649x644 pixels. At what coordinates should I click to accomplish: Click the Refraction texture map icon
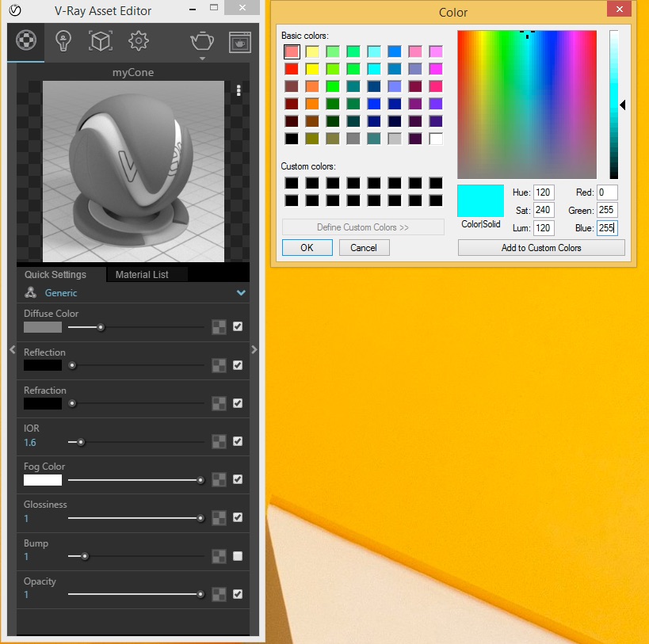coord(219,403)
